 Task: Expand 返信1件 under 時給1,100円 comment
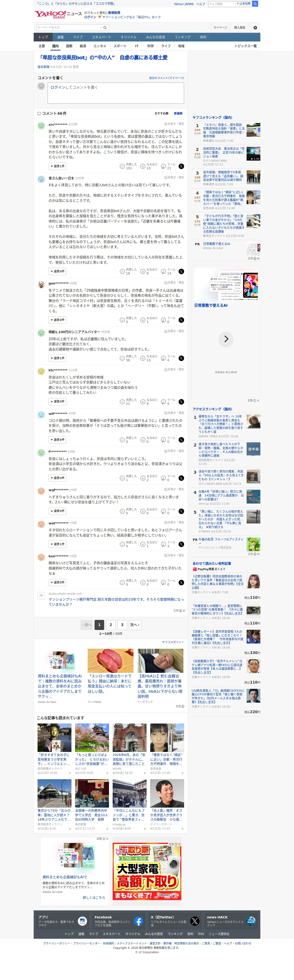tap(57, 358)
